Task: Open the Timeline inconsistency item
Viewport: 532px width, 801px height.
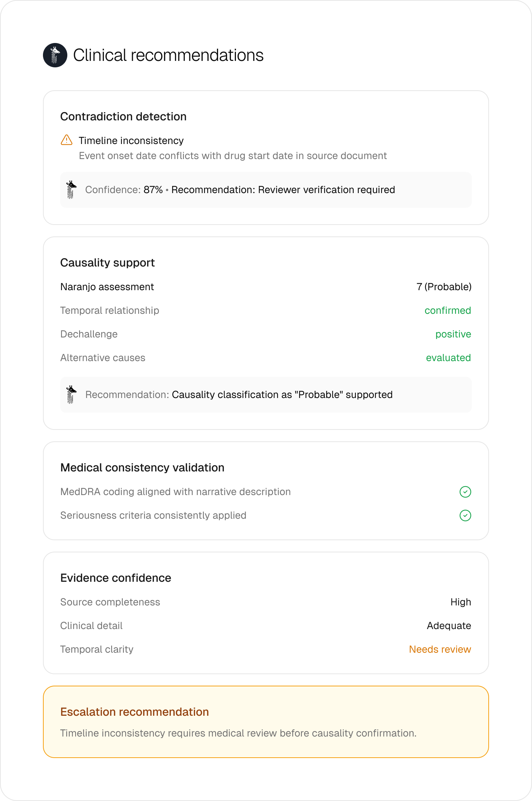Action: click(x=131, y=140)
